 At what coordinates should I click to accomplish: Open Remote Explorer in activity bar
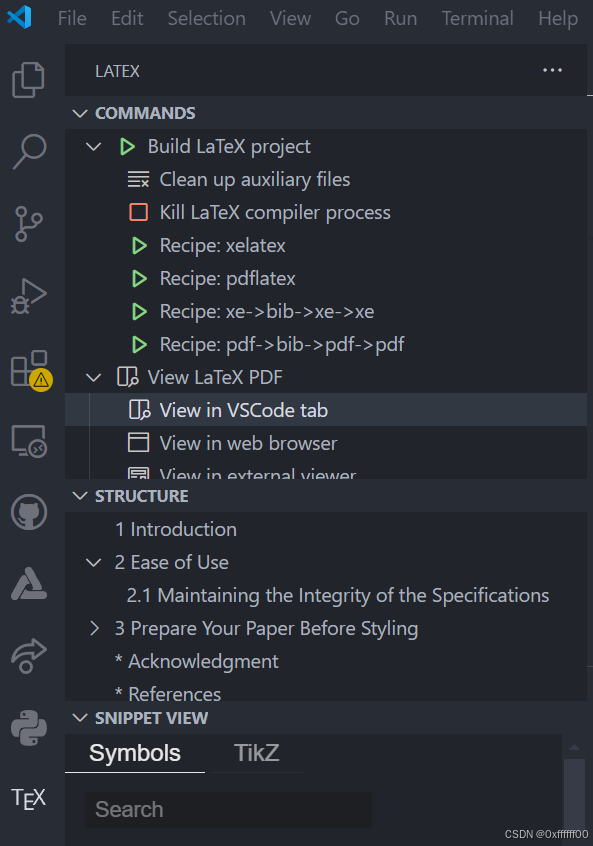pos(27,440)
